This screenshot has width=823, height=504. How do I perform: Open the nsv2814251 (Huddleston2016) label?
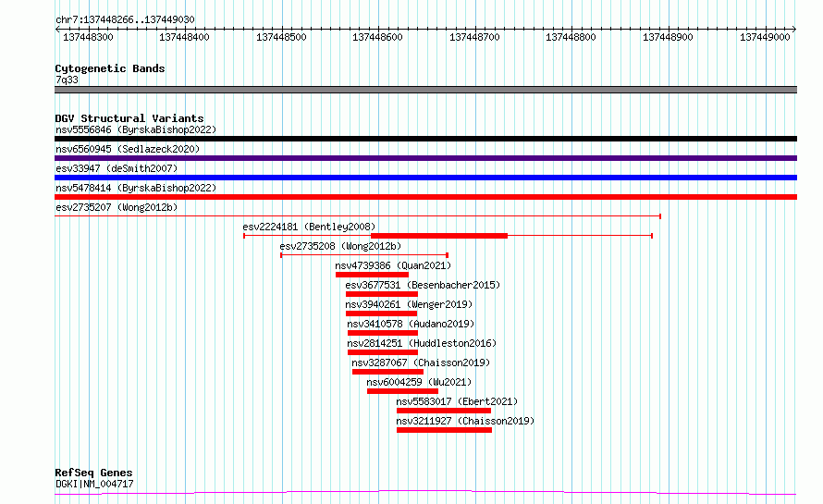click(422, 343)
